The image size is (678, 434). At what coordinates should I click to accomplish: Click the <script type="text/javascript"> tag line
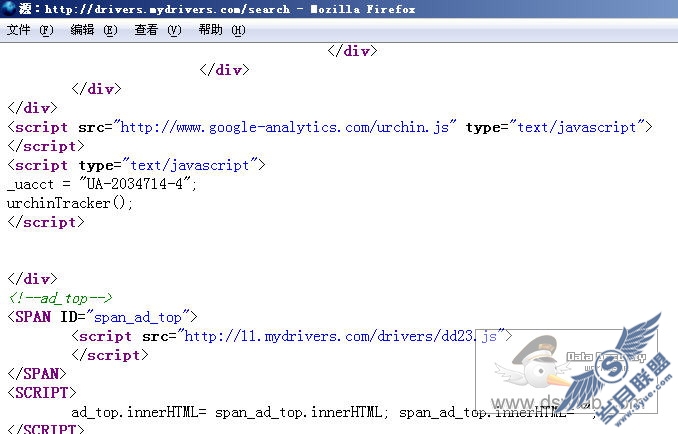click(x=136, y=165)
